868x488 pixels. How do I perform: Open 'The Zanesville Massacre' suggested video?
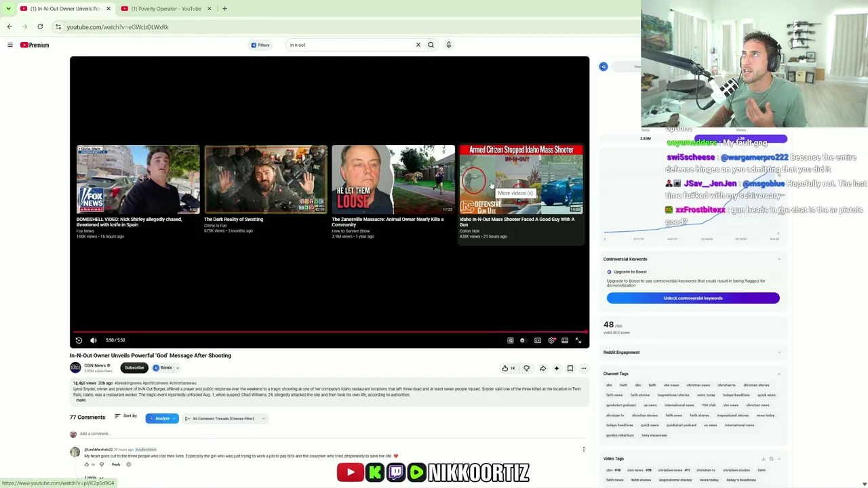tap(393, 179)
